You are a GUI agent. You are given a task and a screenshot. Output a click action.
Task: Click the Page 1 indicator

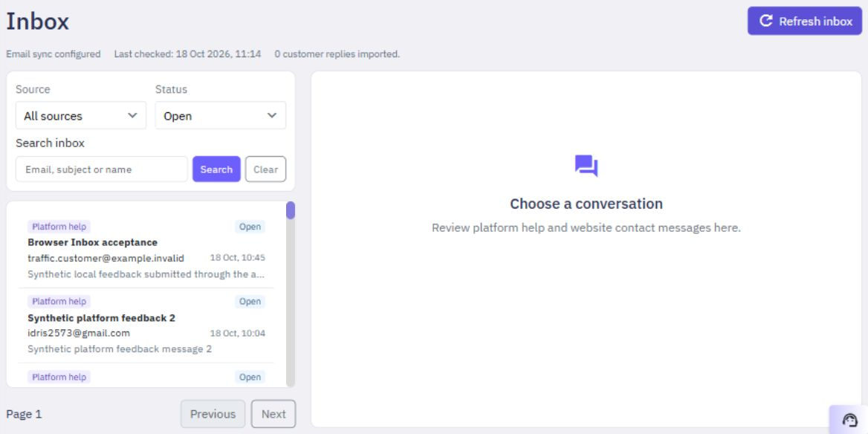pos(24,414)
